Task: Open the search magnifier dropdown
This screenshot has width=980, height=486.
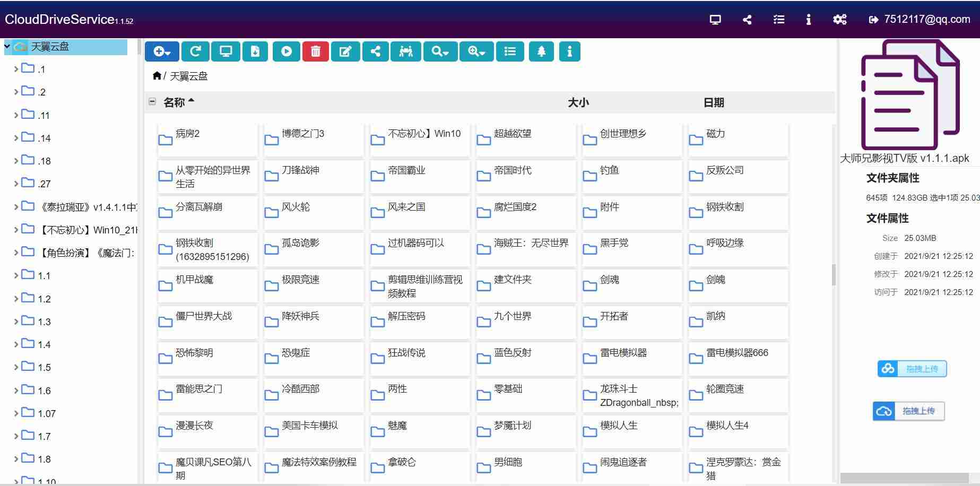Action: click(x=440, y=51)
